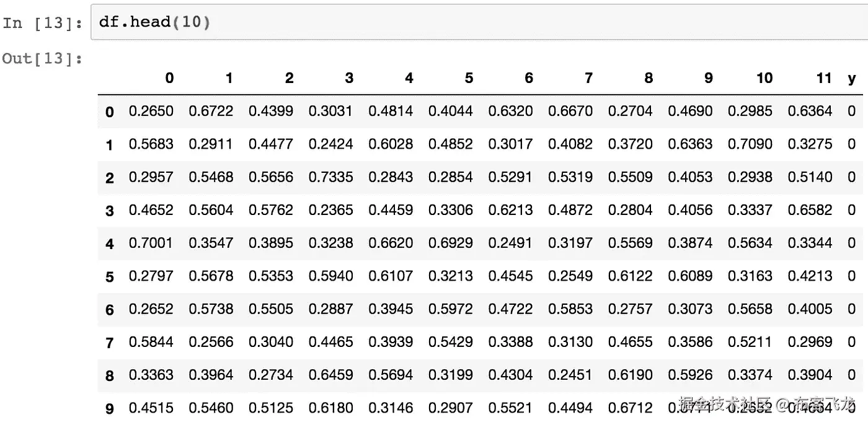
Task: Click the 0.6459 value cell
Action: point(330,375)
